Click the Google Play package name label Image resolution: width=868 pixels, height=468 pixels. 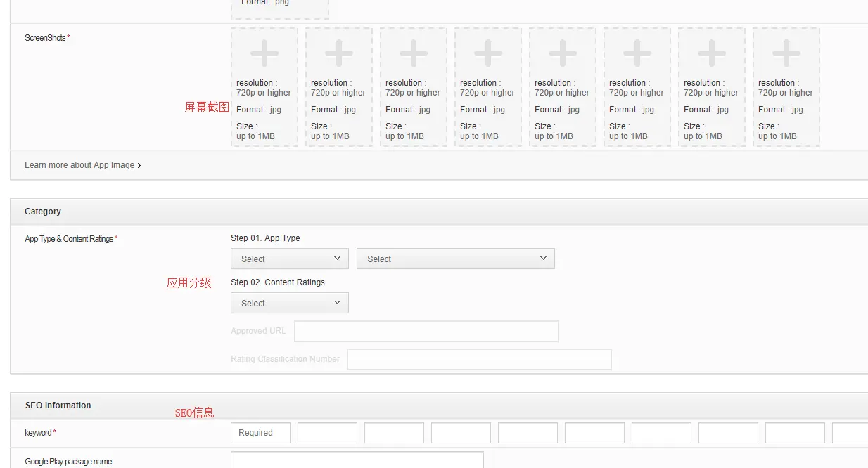68,462
